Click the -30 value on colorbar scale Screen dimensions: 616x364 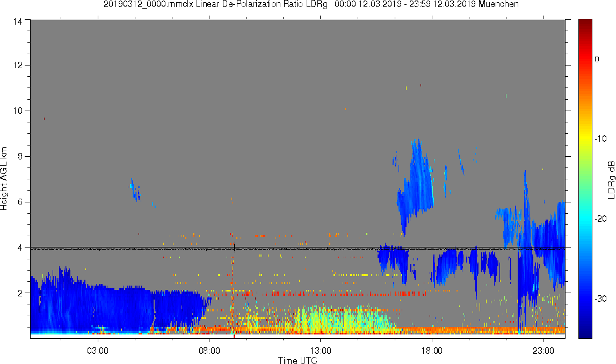pyautogui.click(x=600, y=299)
